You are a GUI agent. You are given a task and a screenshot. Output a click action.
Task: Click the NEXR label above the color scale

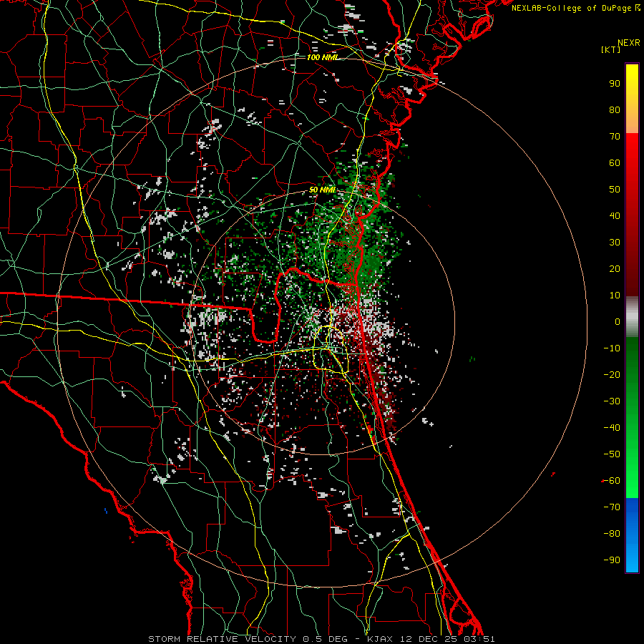pyautogui.click(x=629, y=43)
